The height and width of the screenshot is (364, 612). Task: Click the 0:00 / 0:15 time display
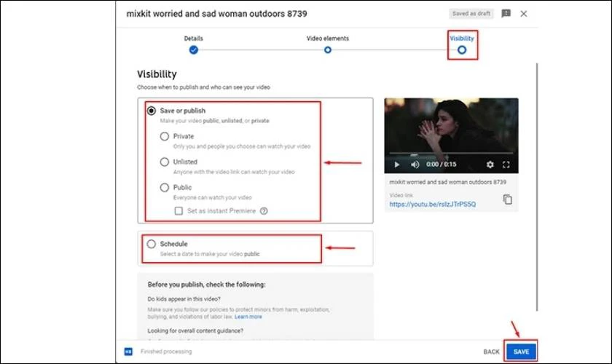441,165
